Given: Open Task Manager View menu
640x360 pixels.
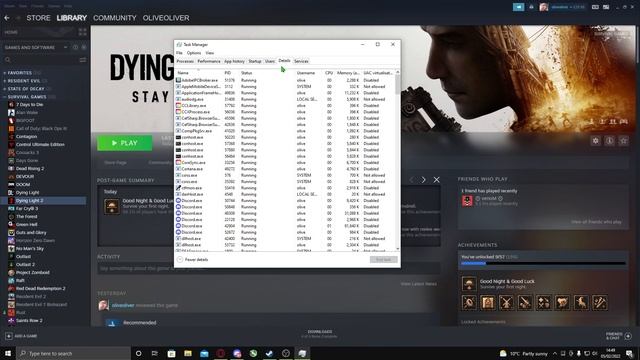Looking at the screenshot, I should click(209, 53).
